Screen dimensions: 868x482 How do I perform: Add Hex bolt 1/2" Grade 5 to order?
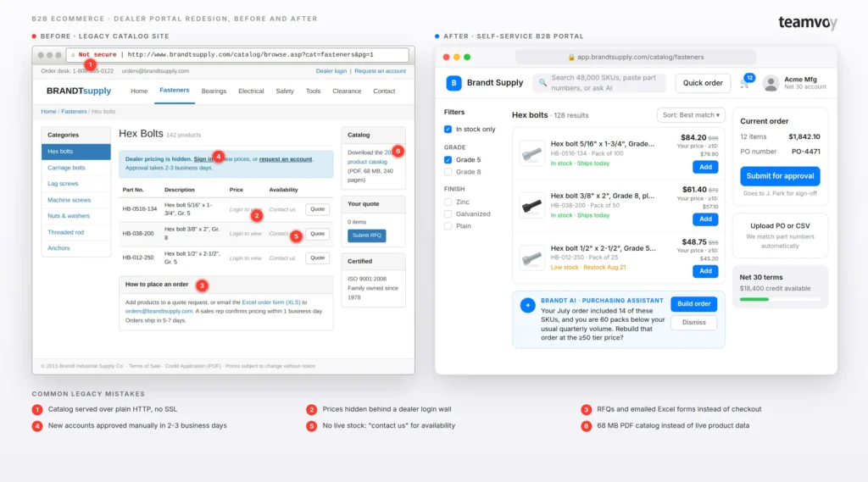[705, 271]
